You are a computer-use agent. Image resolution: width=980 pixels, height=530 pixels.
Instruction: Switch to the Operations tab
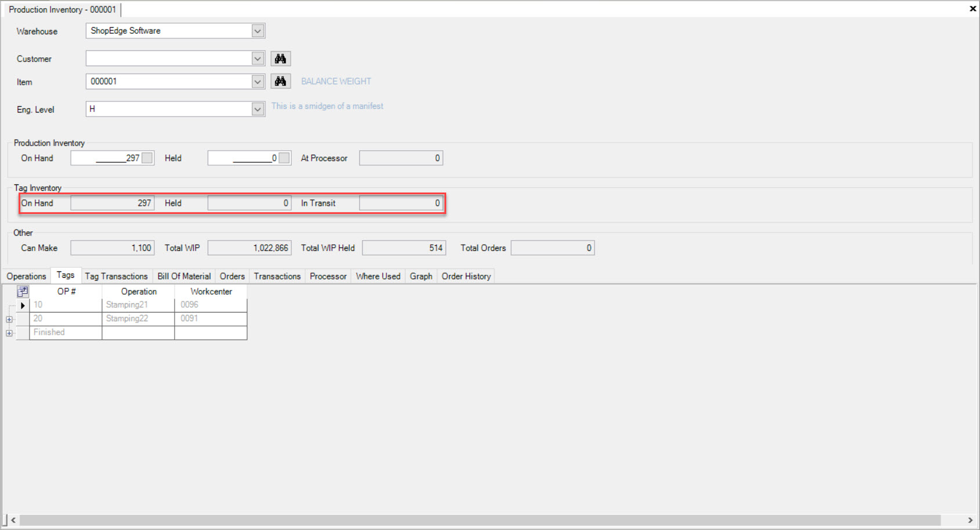pos(26,276)
